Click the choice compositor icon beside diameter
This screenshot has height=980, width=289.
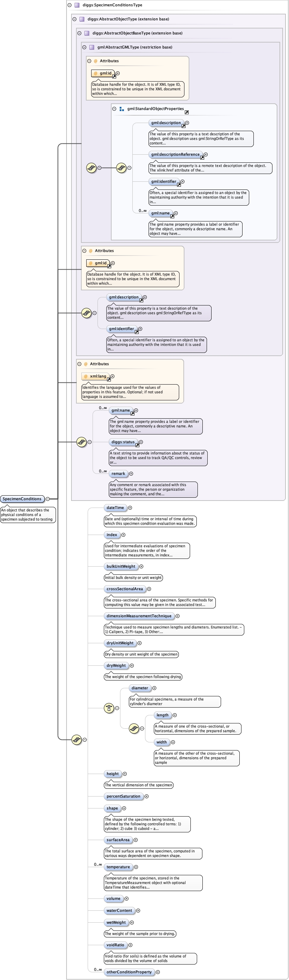(109, 708)
